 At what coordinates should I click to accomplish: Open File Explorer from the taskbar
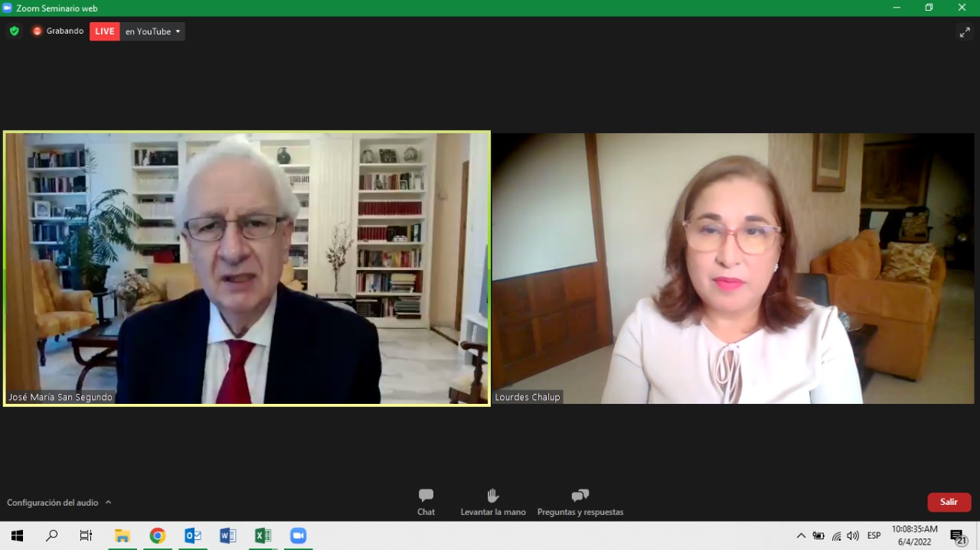[122, 535]
